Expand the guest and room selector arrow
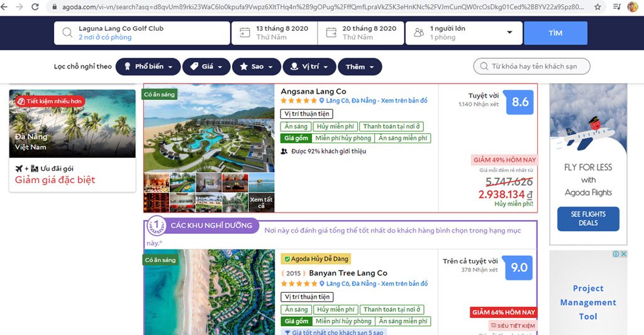644x335 pixels. click(x=509, y=33)
